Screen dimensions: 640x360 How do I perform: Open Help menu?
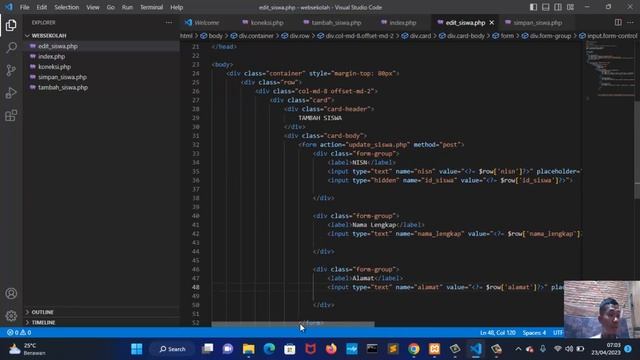pyautogui.click(x=176, y=7)
